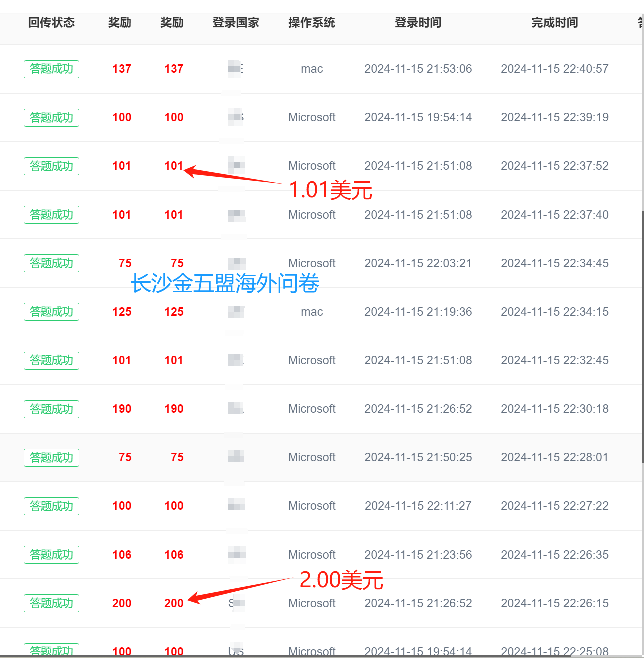Click 答题成功 badge in the 22:26:35 row
Image resolution: width=644 pixels, height=658 pixels.
point(51,555)
